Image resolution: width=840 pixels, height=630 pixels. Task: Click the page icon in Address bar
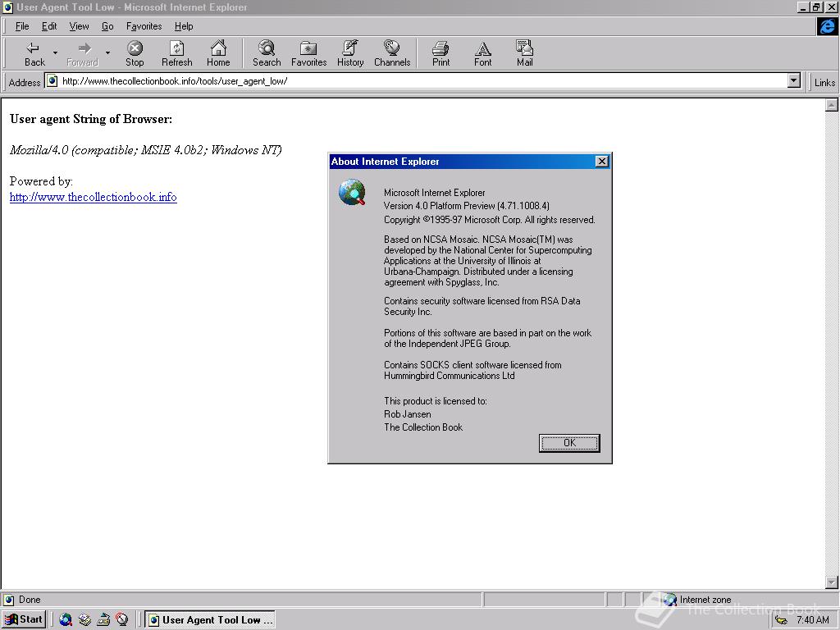click(52, 81)
